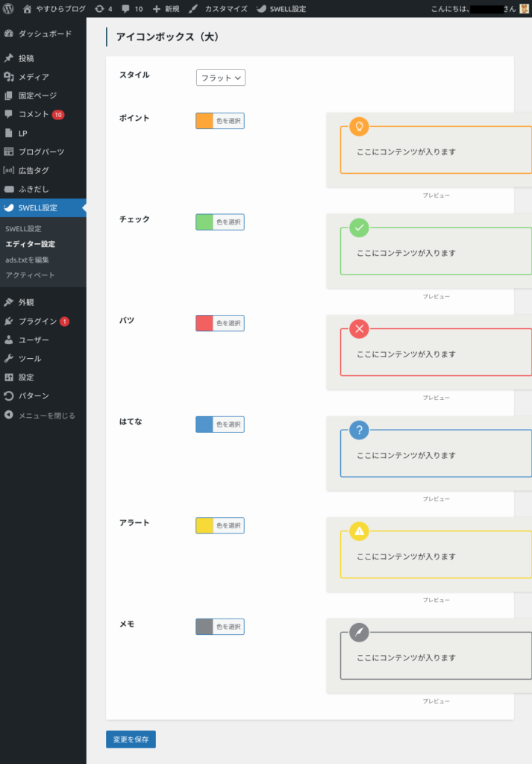The image size is (532, 764).
Task: Click the メディア icon in the sidebar
Action: coord(9,77)
